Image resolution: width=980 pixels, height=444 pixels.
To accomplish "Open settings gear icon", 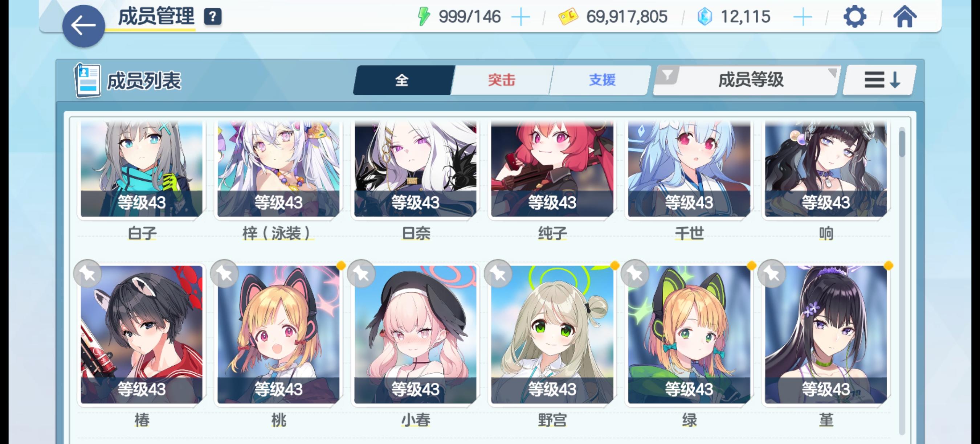I will pos(855,17).
